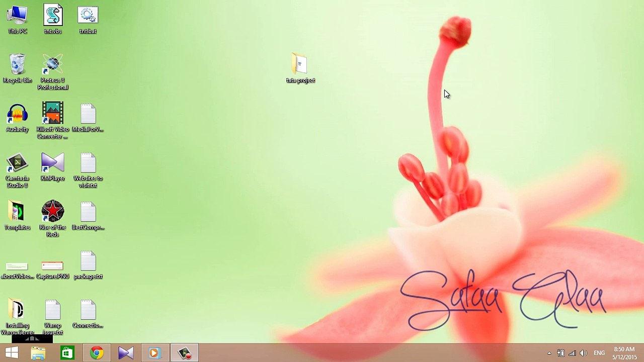The width and height of the screenshot is (644, 362).
Task: Open the Windows Store taskbar icon
Action: (x=67, y=353)
